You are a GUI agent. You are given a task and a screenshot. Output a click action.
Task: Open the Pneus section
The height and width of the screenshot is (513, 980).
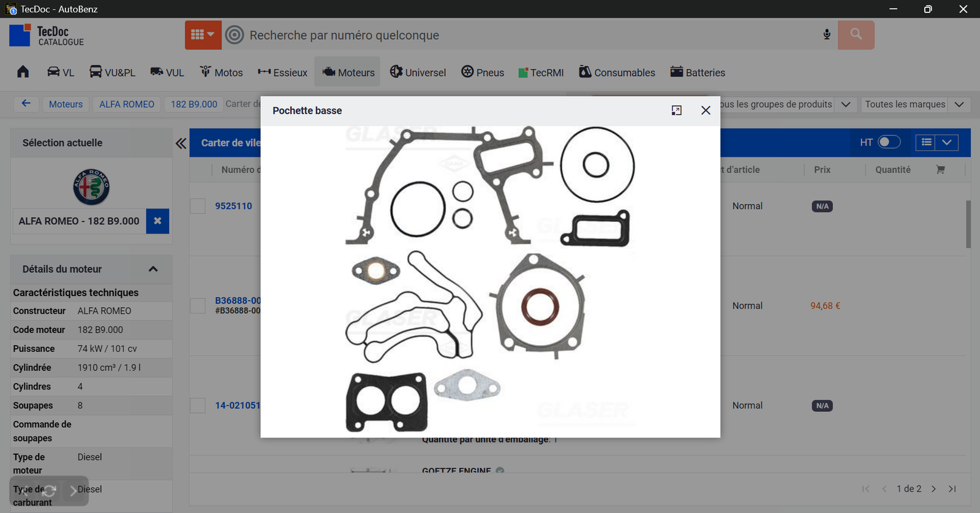point(483,72)
